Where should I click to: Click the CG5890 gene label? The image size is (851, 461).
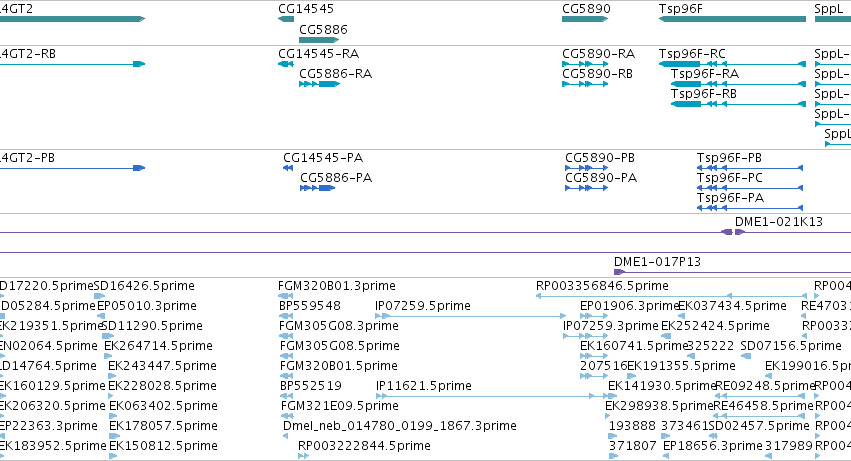coord(586,9)
